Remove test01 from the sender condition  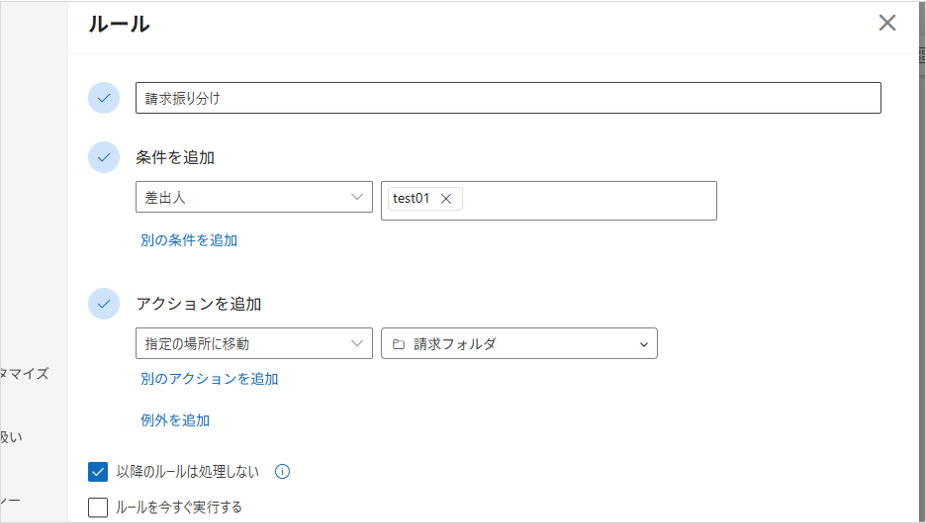(x=446, y=199)
